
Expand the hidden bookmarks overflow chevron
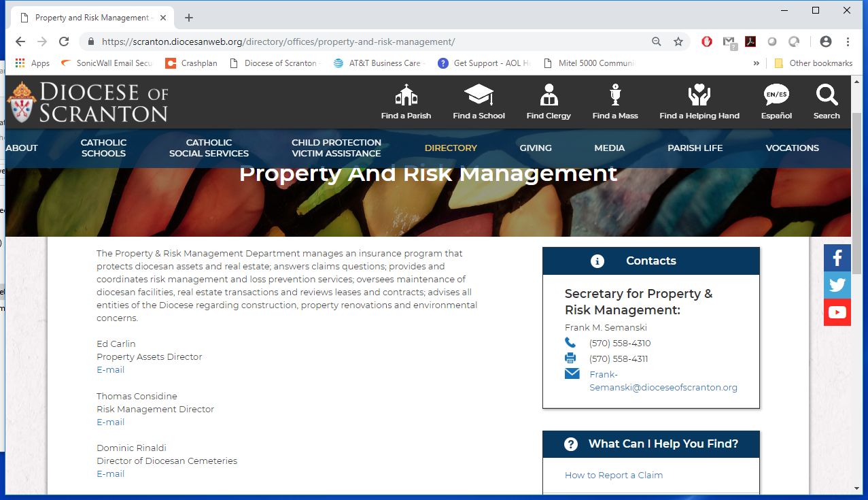(x=756, y=63)
